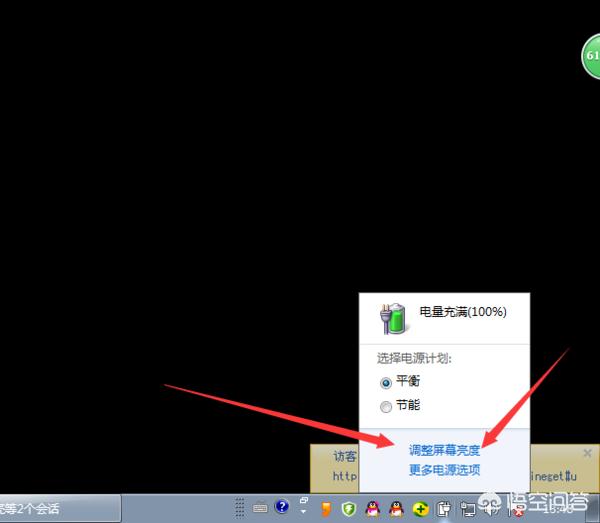Click the 电量充满(100%) status text
Screen dimensions: 600x523
463,312
